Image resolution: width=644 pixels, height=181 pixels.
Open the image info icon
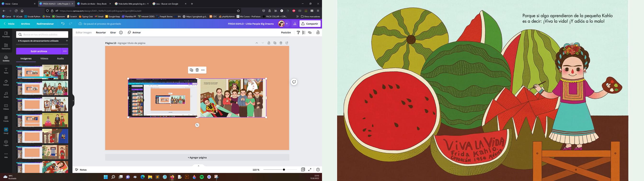pos(121,33)
